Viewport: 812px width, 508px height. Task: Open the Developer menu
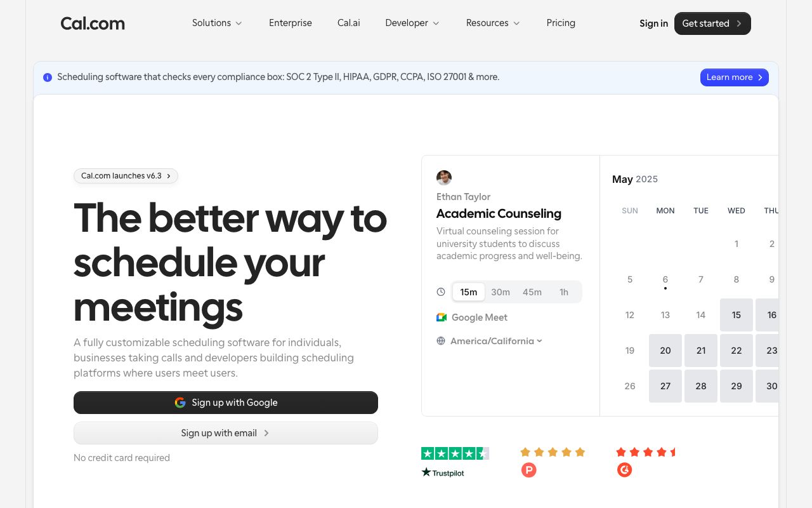point(412,23)
